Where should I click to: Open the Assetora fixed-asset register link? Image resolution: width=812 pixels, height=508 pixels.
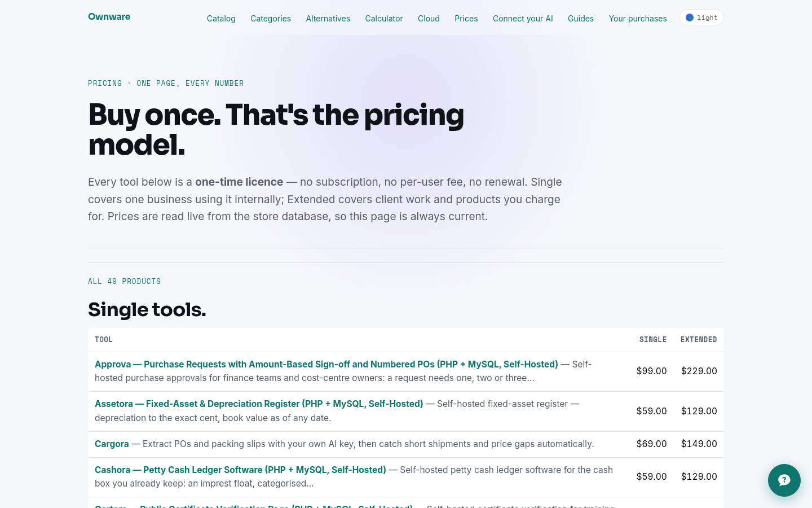click(x=259, y=404)
